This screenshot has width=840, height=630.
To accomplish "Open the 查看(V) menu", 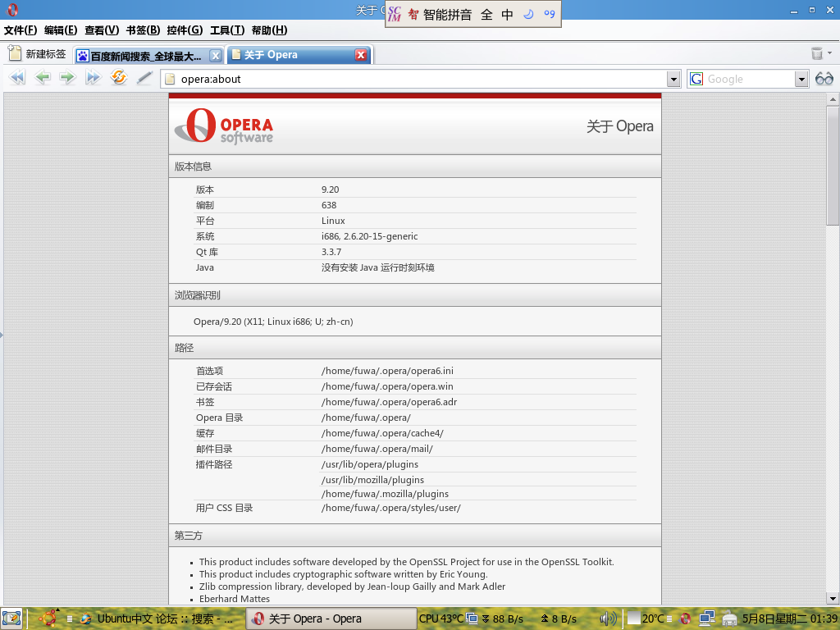I will pos(102,30).
